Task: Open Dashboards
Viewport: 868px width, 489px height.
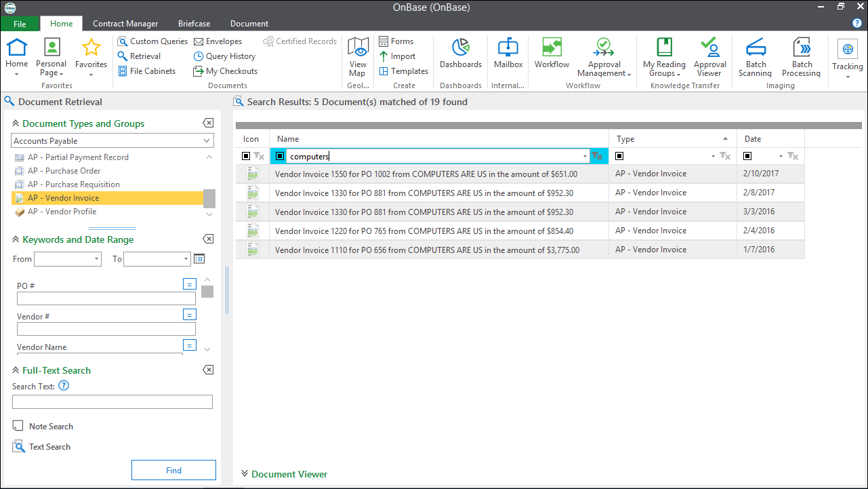Action: tap(461, 53)
